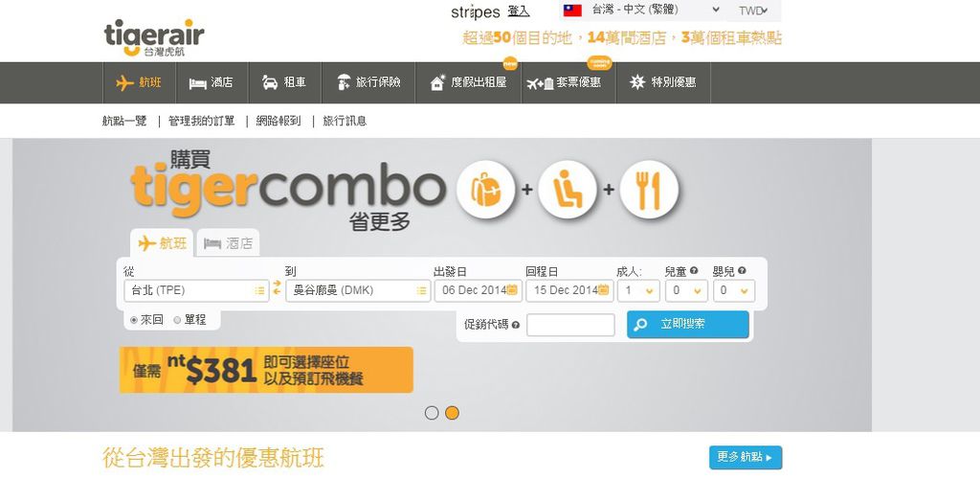980x479 pixels.
Task: Open the 酒店 hotel menu item
Action: [212, 82]
